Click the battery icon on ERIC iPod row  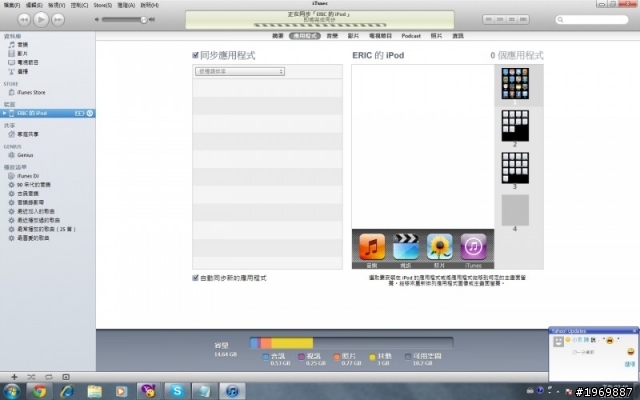79,113
